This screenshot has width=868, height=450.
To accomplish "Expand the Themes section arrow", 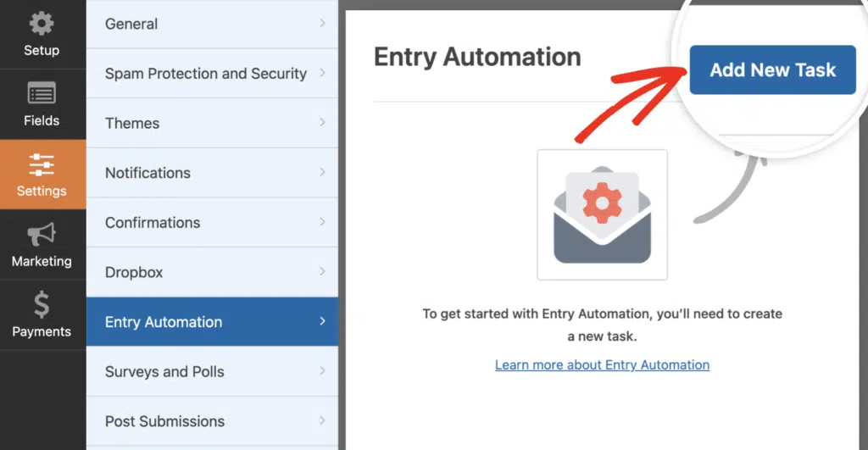I will point(322,122).
